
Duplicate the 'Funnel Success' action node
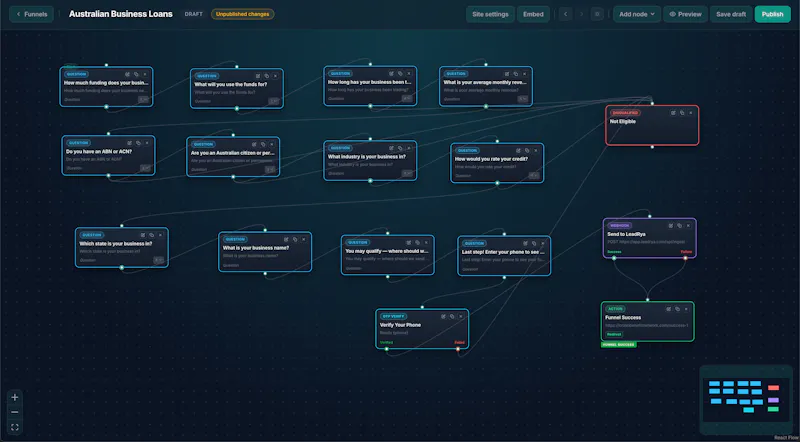click(677, 309)
